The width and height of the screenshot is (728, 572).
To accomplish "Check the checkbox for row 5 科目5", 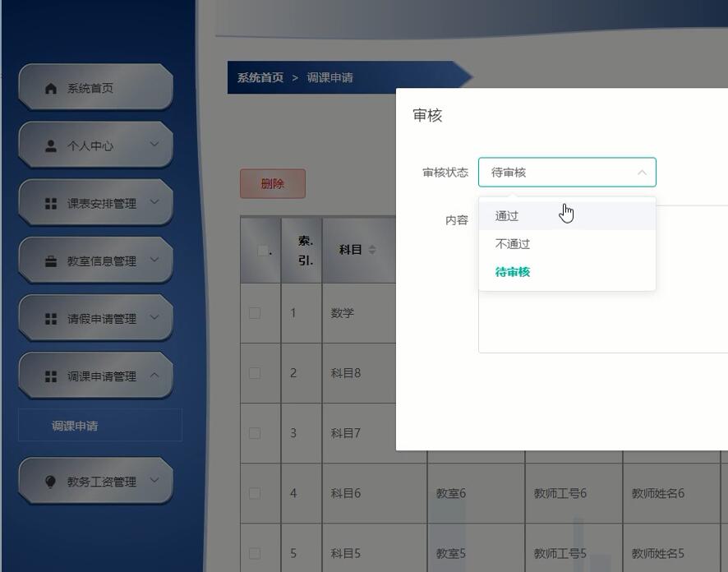I will 255,553.
